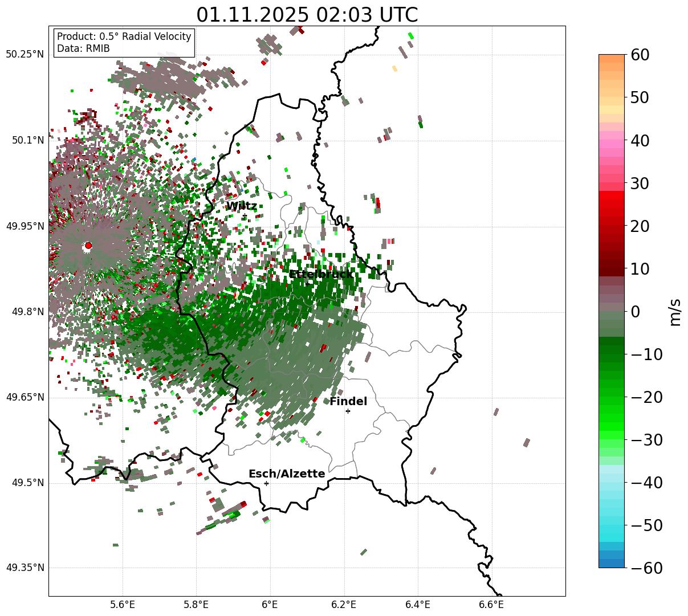688x616 pixels.
Task: Click the pink band of the colorbar
Action: (612, 144)
